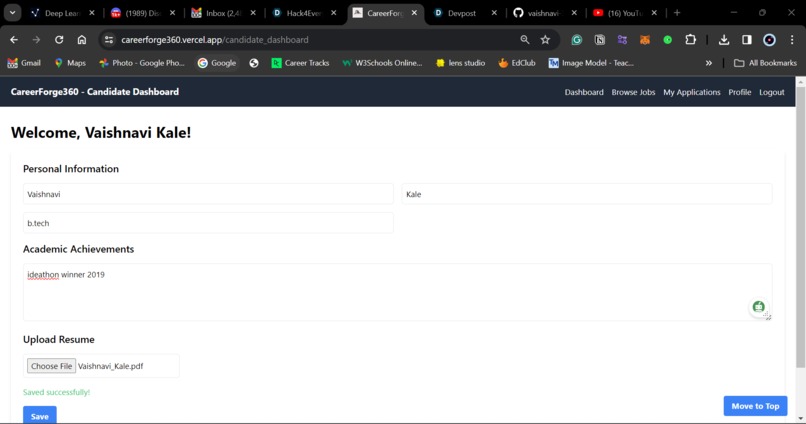
Task: Click the blue Save button
Action: 40,415
